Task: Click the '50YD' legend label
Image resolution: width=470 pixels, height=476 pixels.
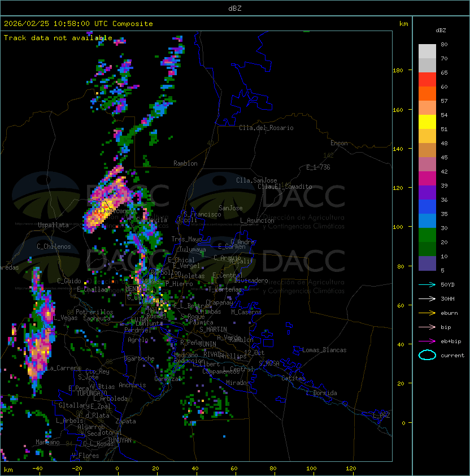Action: pos(447,285)
